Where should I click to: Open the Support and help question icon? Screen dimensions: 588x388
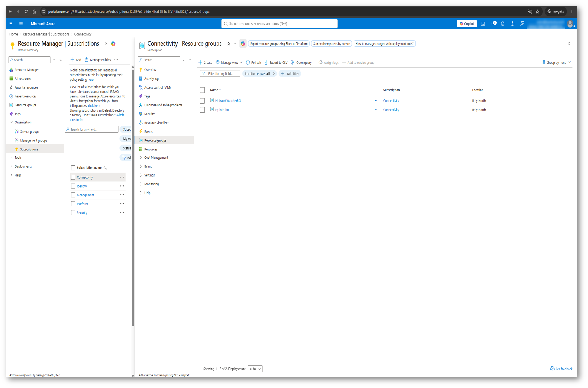click(x=513, y=24)
